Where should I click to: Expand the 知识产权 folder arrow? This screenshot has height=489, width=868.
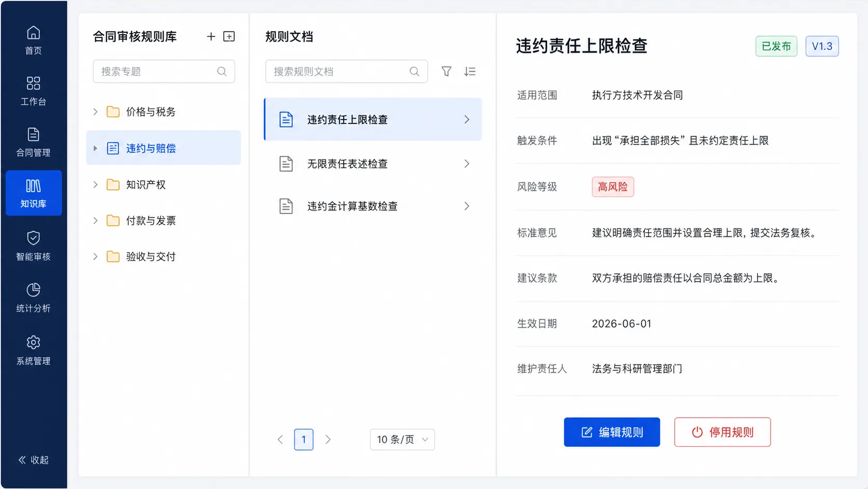click(96, 184)
